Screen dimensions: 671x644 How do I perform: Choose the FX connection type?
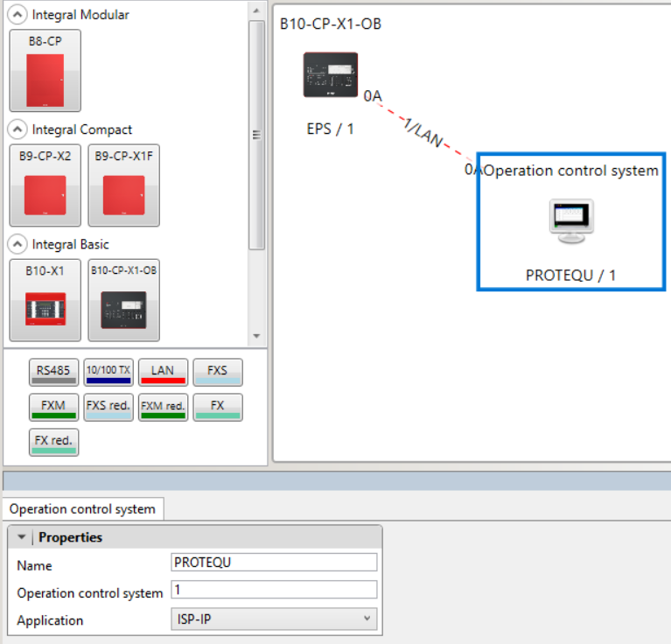coord(218,408)
